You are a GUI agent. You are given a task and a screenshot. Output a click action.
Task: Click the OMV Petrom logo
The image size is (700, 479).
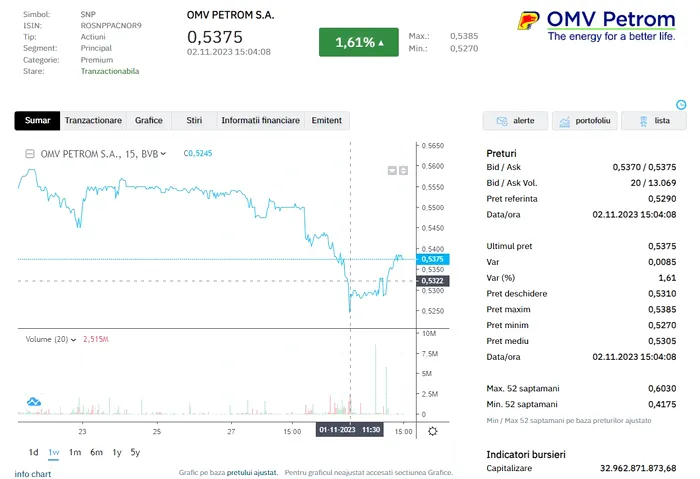[x=596, y=26]
